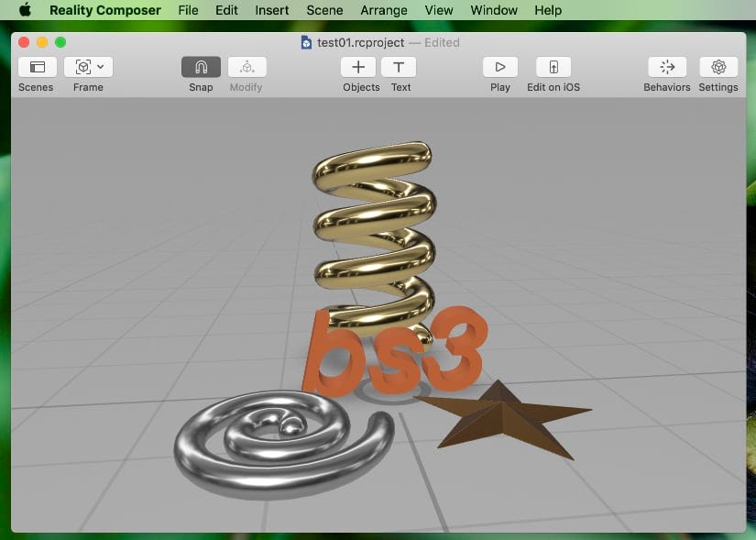Click the test01.rcproject document icon
Image resolution: width=756 pixels, height=540 pixels.
[x=306, y=42]
